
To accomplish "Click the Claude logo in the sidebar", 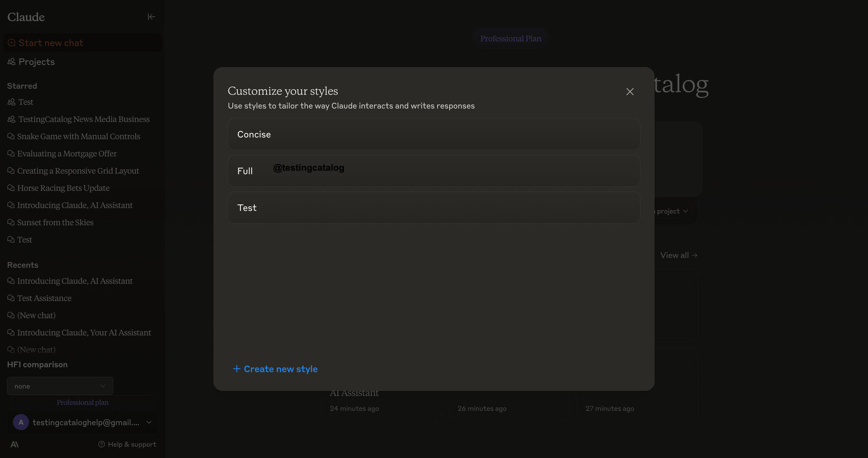I will pyautogui.click(x=26, y=17).
